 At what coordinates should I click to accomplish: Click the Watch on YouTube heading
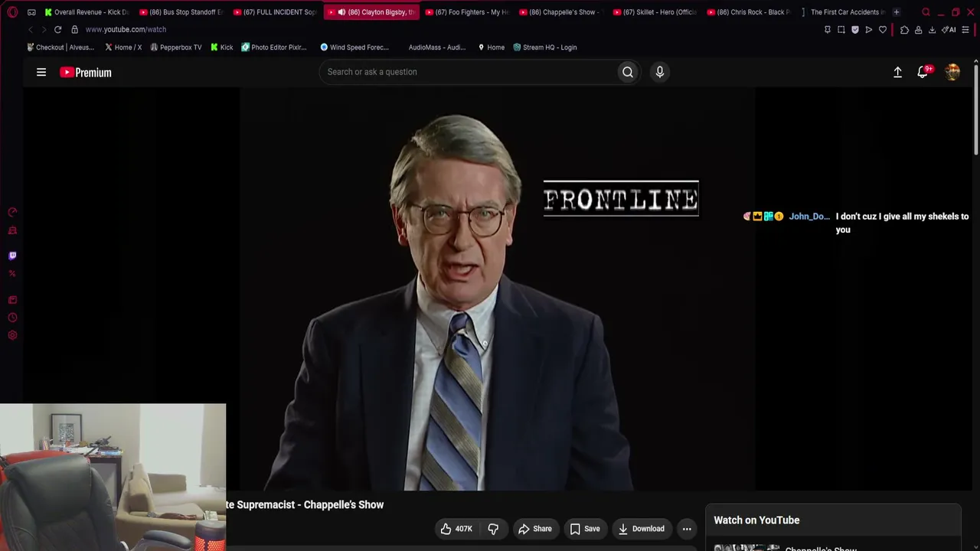pyautogui.click(x=756, y=520)
